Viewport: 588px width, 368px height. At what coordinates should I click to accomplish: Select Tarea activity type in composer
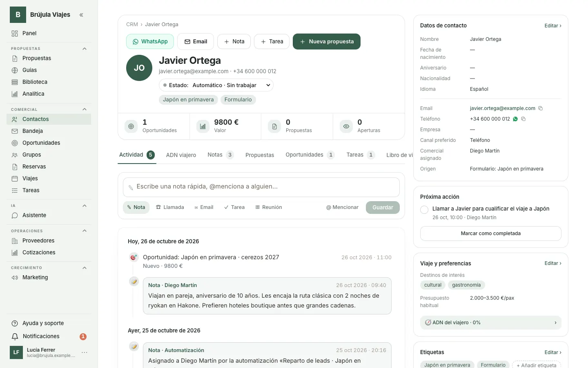(x=234, y=207)
